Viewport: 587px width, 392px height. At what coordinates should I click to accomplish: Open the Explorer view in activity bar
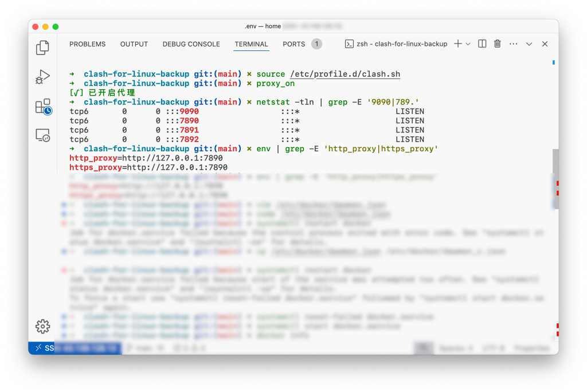click(x=42, y=48)
